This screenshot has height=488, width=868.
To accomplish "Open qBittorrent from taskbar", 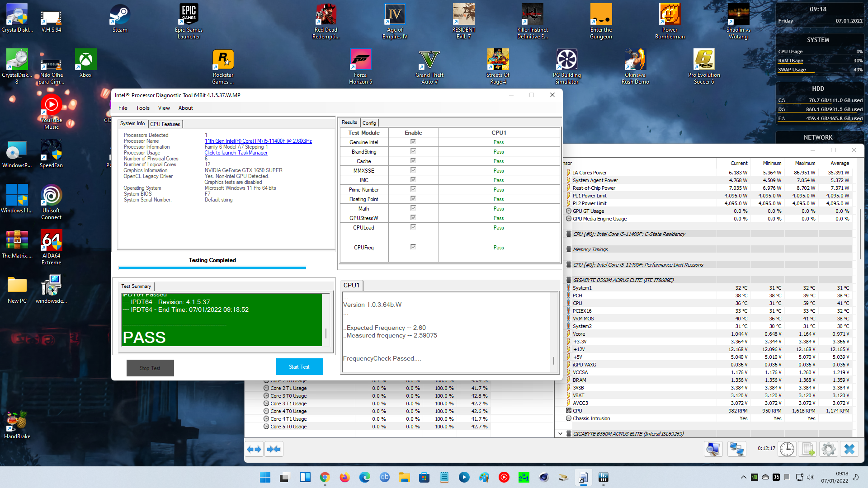I will [x=384, y=477].
